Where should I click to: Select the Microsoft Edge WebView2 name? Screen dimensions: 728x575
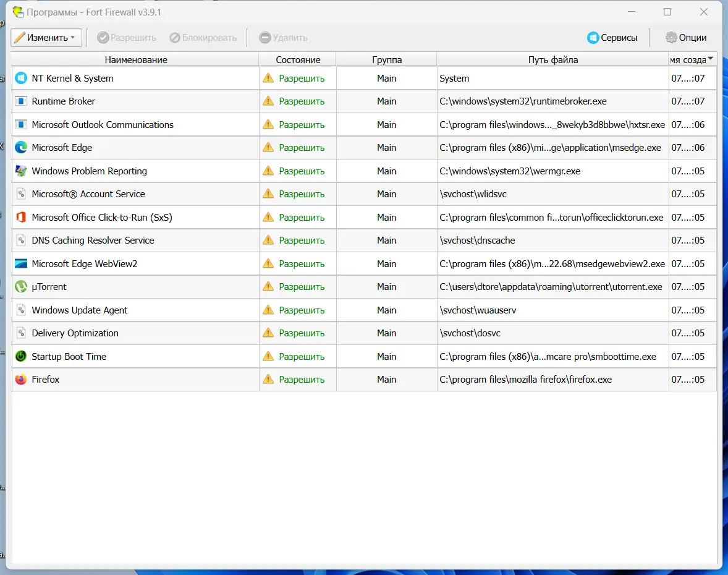tap(85, 264)
